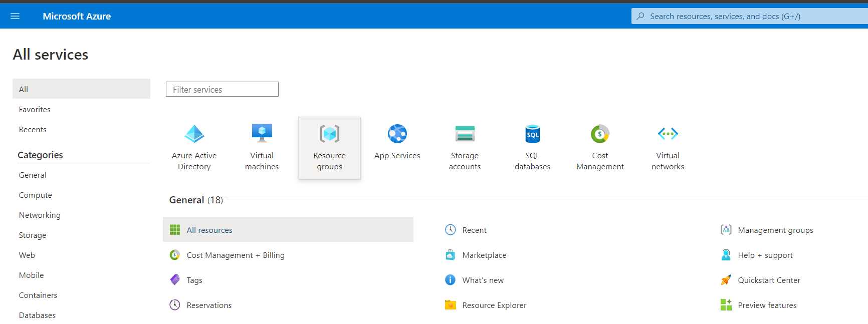Select the Networking category

tap(40, 215)
